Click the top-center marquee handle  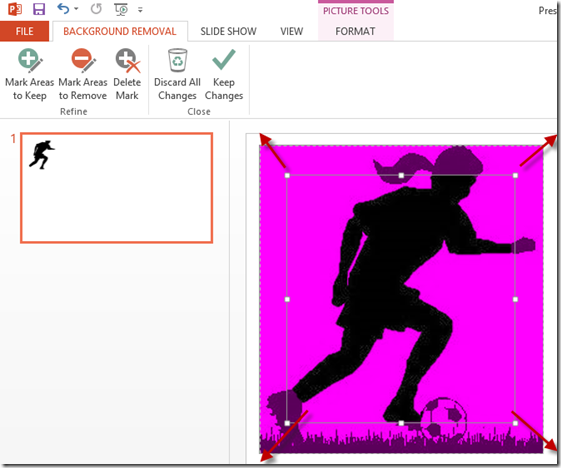pyautogui.click(x=401, y=175)
